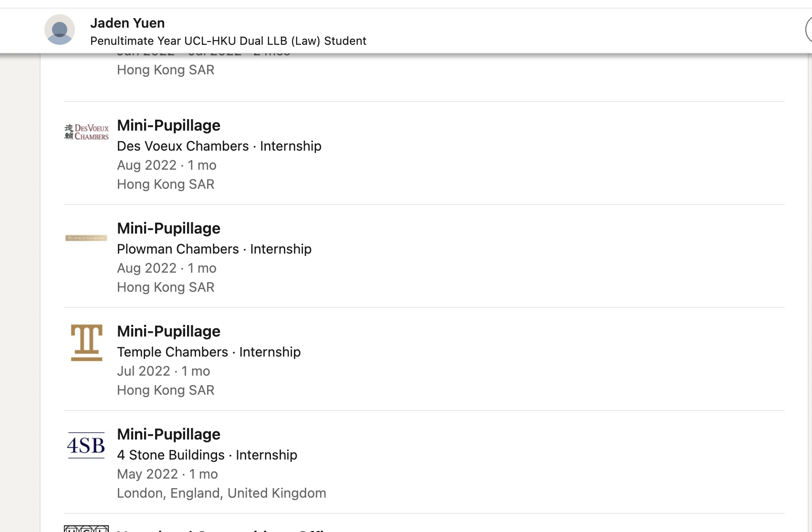Click London, England, United Kingdom location
The width and height of the screenshot is (812, 532).
coord(221,493)
